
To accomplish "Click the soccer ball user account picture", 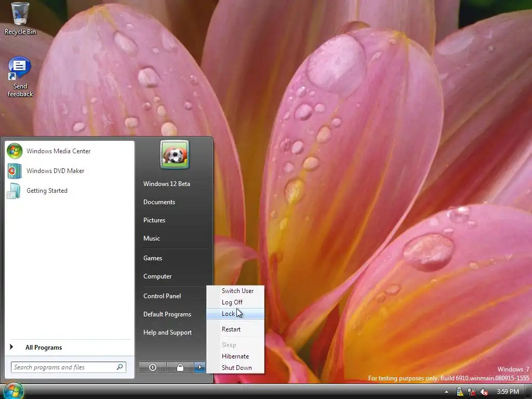I will pos(175,155).
